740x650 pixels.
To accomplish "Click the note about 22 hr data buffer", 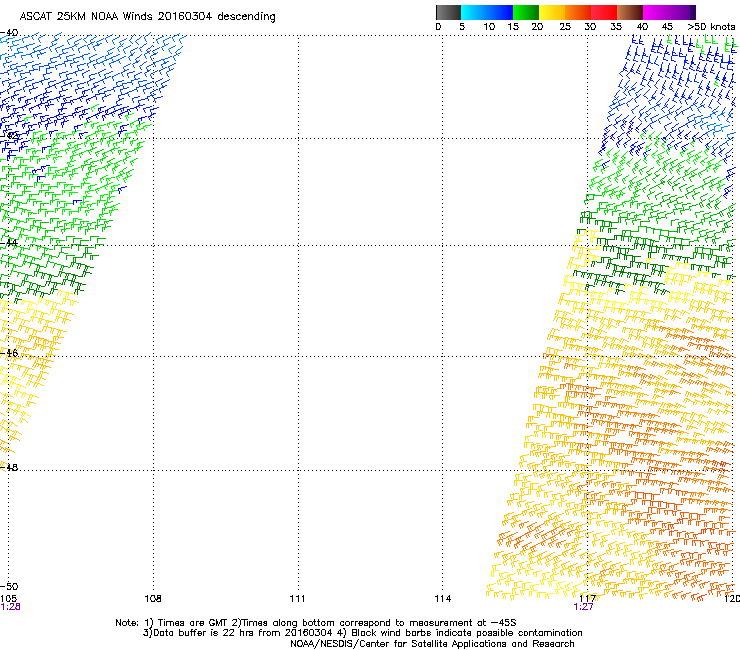I will [362, 633].
